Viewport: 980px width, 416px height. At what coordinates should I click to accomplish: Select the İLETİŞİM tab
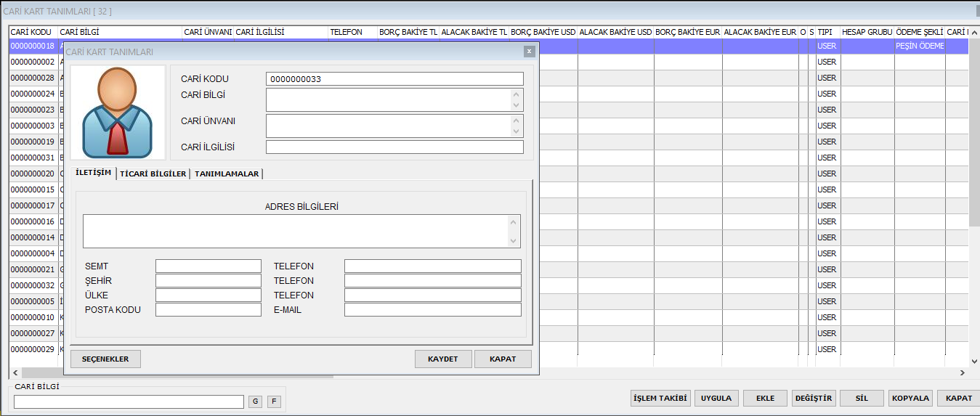point(94,173)
